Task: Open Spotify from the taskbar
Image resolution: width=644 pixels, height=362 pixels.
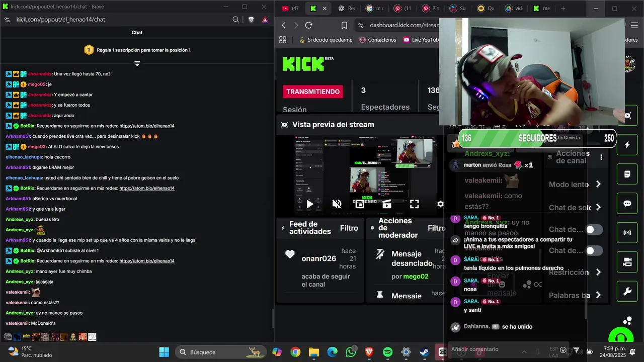Action: [x=387, y=352]
